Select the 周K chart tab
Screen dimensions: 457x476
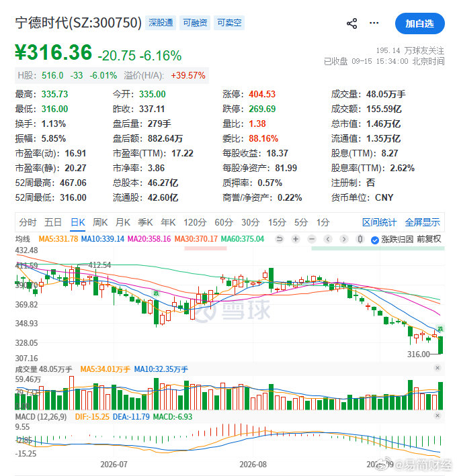(100, 222)
